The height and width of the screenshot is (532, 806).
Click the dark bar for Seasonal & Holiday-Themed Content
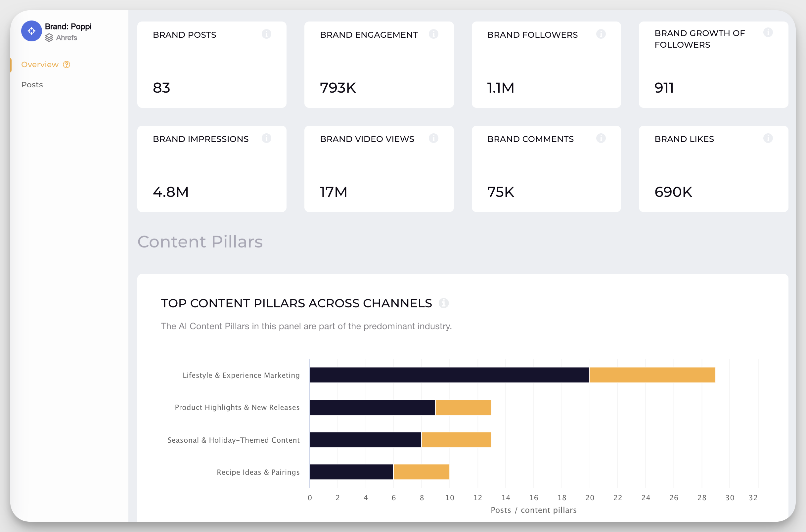click(366, 440)
